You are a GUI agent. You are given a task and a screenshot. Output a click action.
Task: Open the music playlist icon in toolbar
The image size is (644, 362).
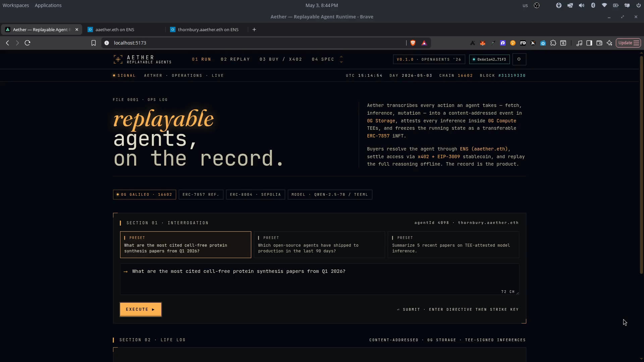click(x=579, y=43)
